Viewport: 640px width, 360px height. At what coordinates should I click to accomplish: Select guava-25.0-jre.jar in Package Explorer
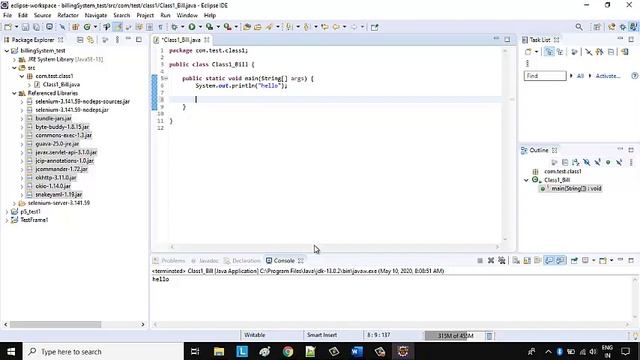click(x=57, y=144)
